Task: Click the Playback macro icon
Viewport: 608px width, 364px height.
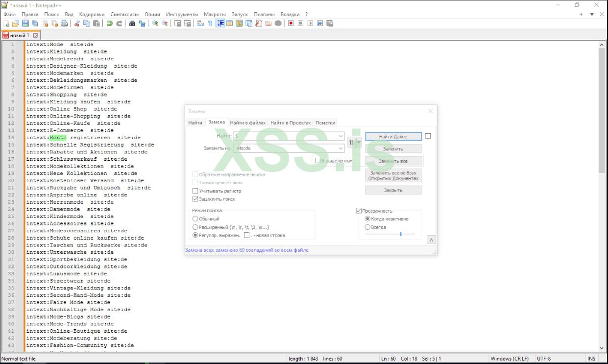Action: 310,23
